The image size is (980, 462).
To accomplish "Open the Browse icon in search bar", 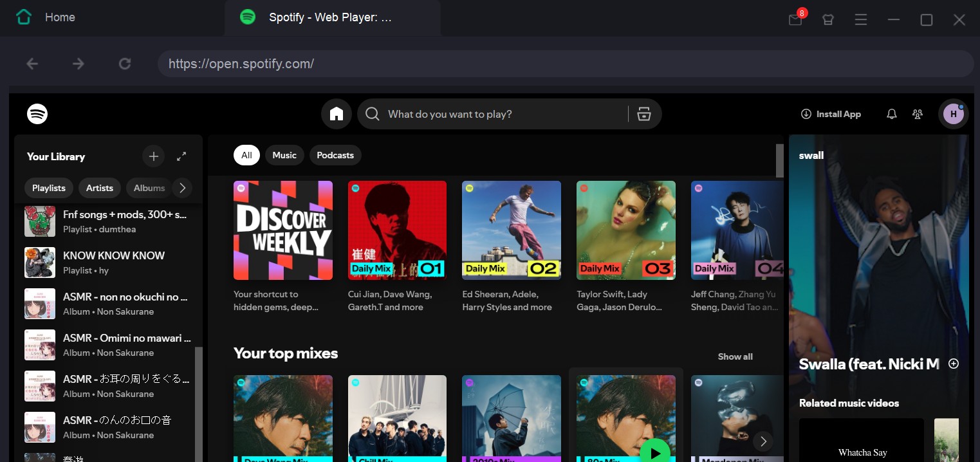I will point(643,114).
